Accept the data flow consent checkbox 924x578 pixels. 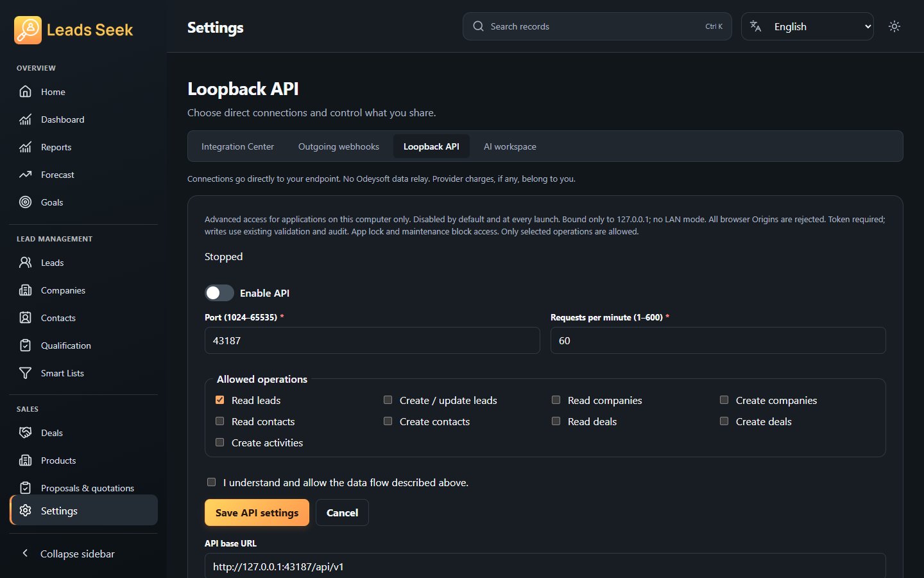[x=212, y=482]
